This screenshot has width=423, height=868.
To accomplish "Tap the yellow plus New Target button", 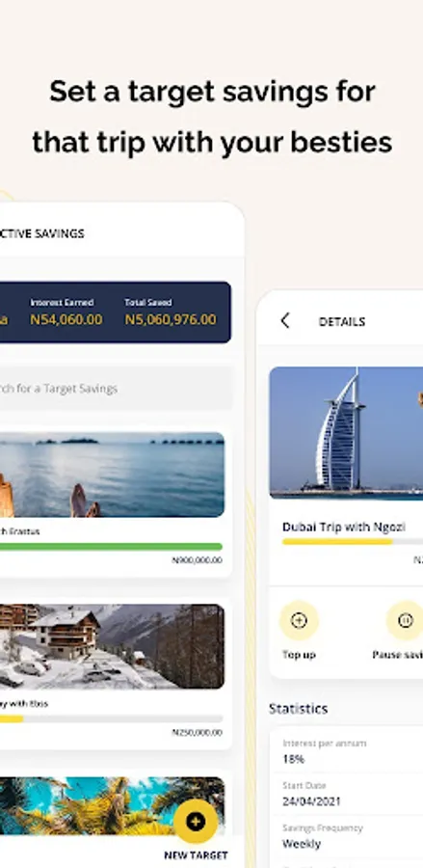I will point(196,822).
